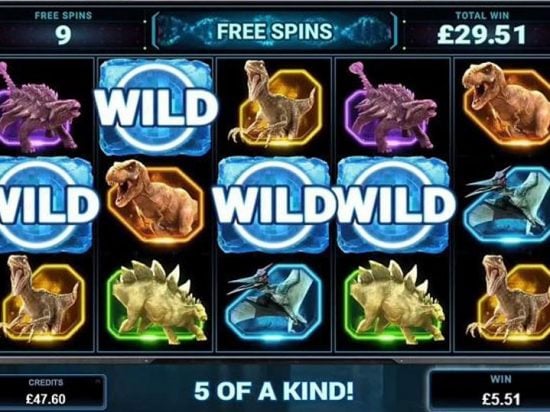Image resolution: width=550 pixels, height=412 pixels.
Task: Click the free spins remaining counter
Action: (x=63, y=29)
